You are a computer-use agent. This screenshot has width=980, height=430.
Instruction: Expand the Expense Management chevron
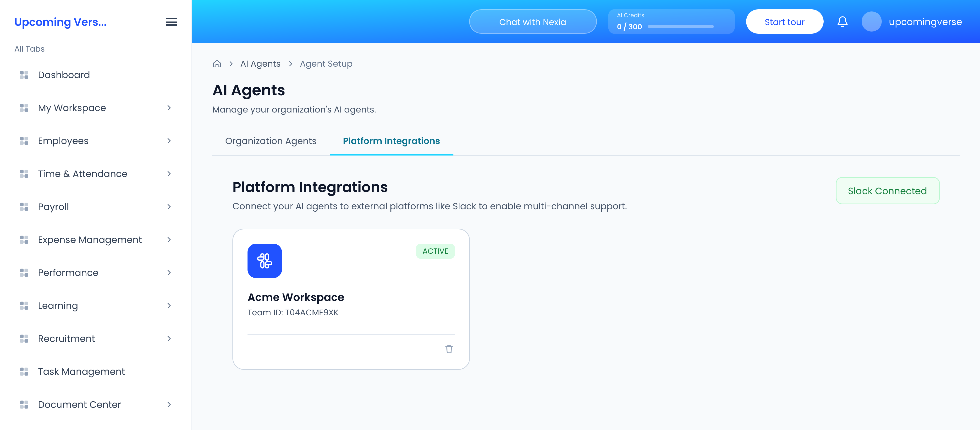coord(169,240)
